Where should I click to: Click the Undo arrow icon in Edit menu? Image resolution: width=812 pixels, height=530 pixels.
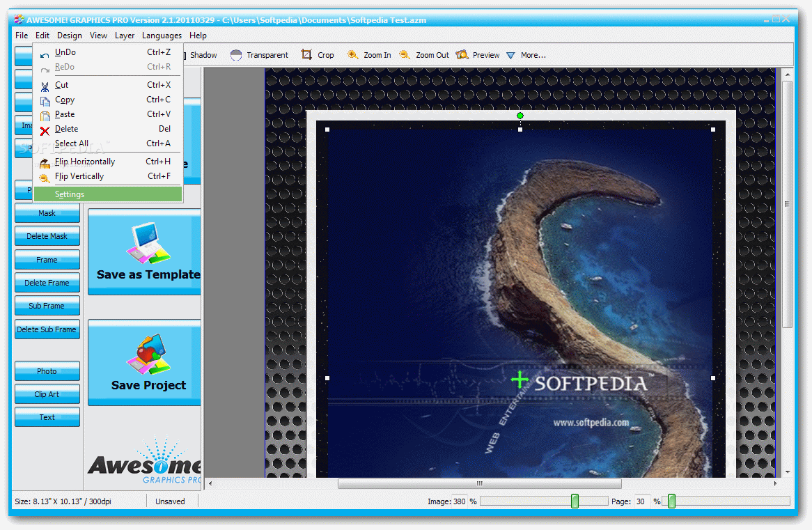tap(45, 54)
